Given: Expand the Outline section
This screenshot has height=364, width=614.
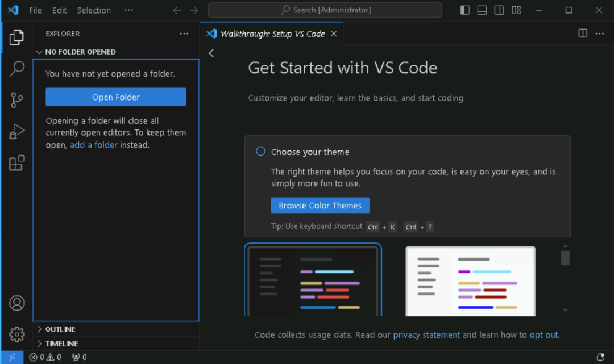Looking at the screenshot, I should (116, 329).
